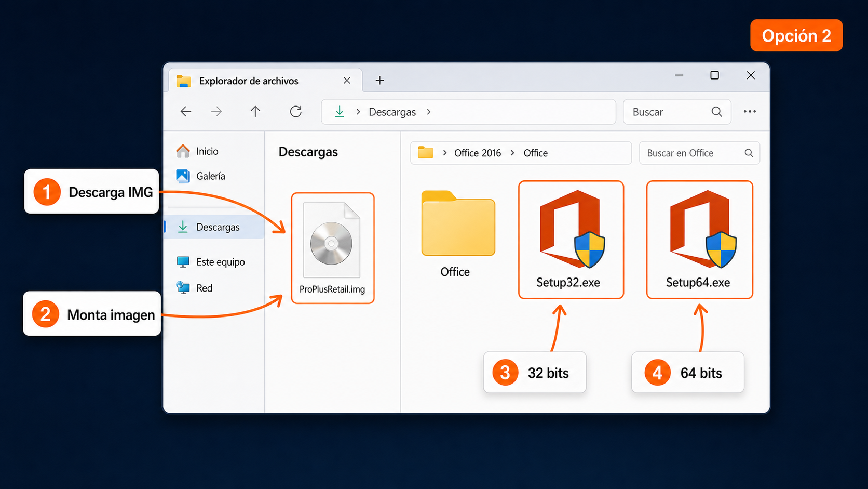Click the folder icon in the tab title
The image size is (868, 489).
point(184,81)
